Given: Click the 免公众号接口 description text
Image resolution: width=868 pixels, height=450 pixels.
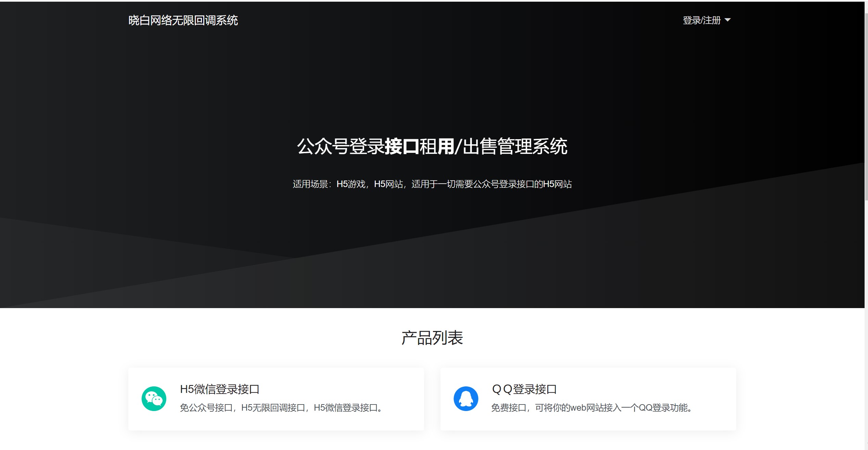Looking at the screenshot, I should (282, 408).
